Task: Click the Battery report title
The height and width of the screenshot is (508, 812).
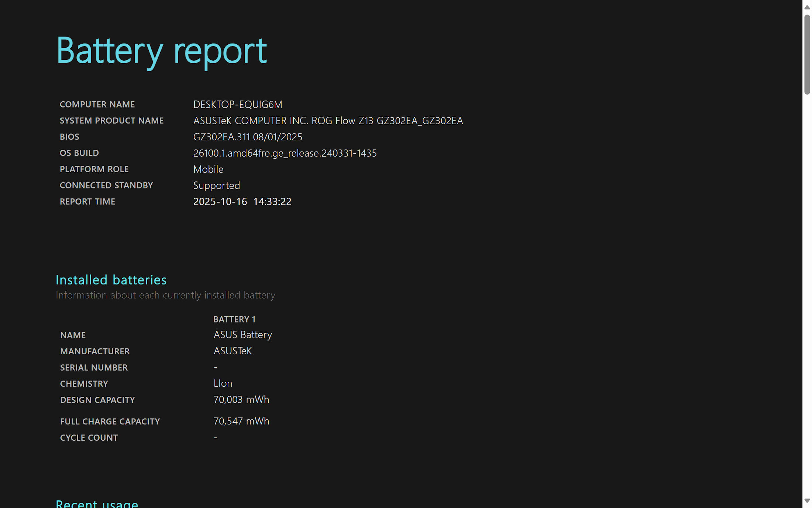Action: point(161,51)
